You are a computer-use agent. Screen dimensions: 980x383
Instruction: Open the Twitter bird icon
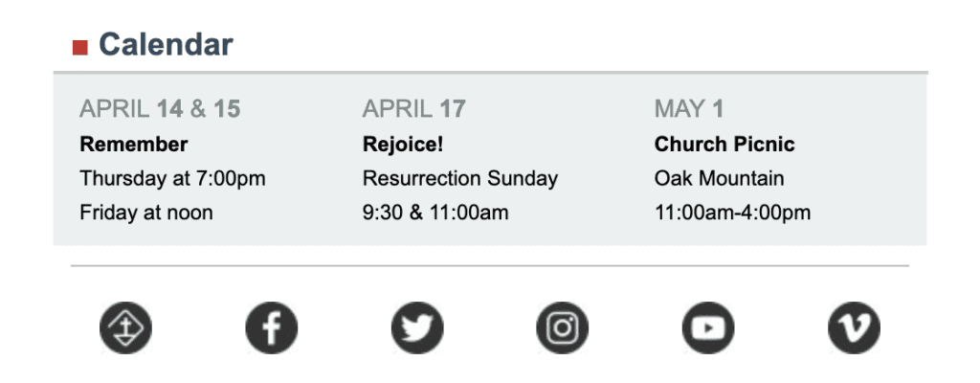[x=417, y=327]
